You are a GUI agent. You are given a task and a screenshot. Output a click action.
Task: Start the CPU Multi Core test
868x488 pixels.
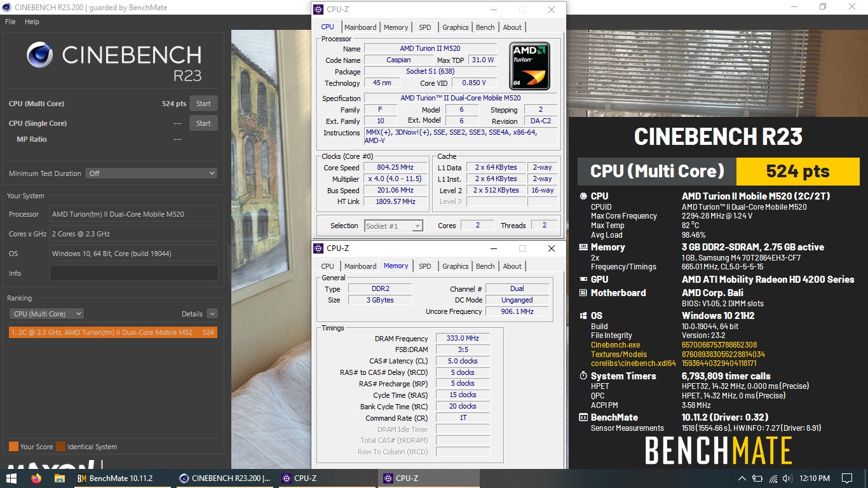203,104
